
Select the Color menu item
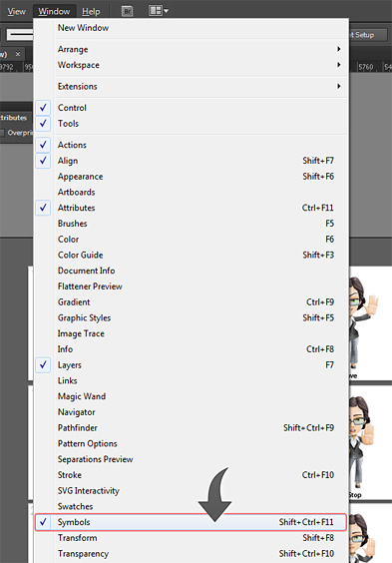(x=192, y=240)
